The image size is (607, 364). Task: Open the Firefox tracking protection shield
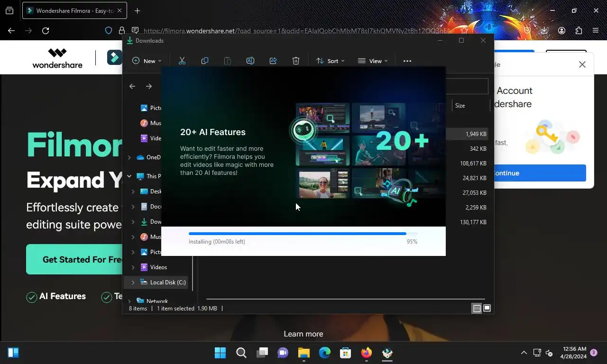click(109, 31)
